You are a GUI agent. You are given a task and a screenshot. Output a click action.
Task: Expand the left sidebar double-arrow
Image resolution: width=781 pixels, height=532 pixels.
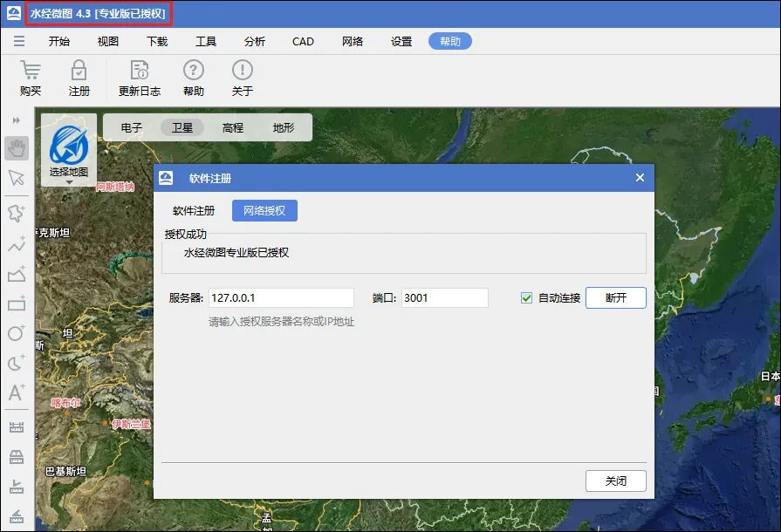click(x=17, y=120)
